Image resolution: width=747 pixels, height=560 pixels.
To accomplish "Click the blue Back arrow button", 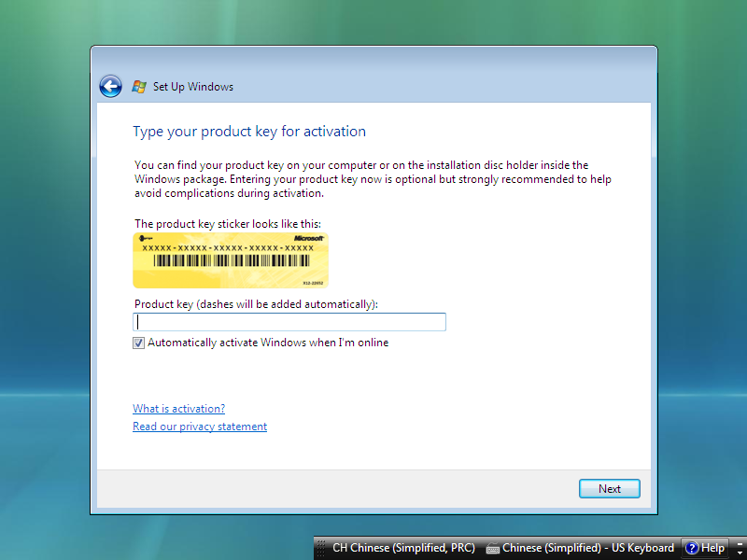I will [x=110, y=86].
